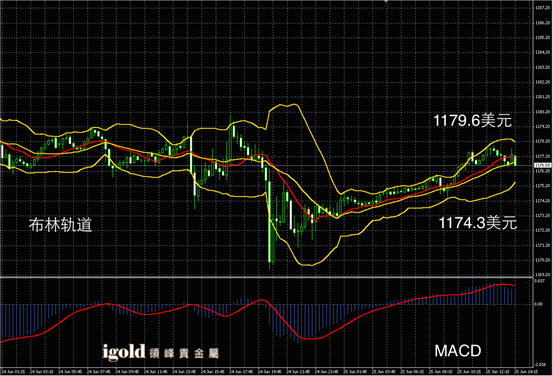Click the 1180.20 price axis label

tap(542, 111)
